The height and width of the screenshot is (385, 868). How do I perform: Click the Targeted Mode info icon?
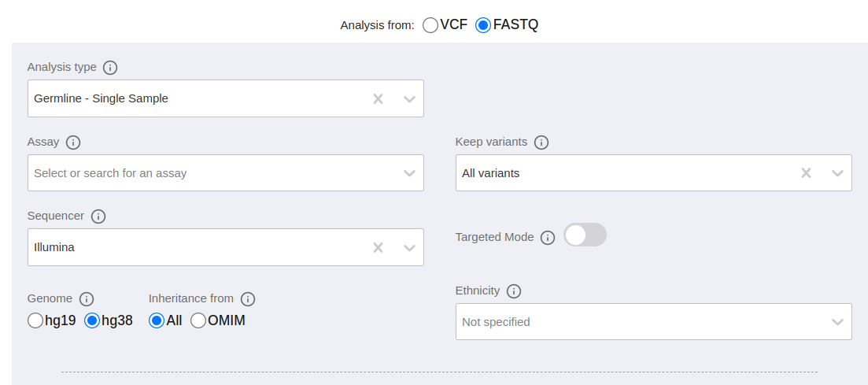tap(548, 239)
